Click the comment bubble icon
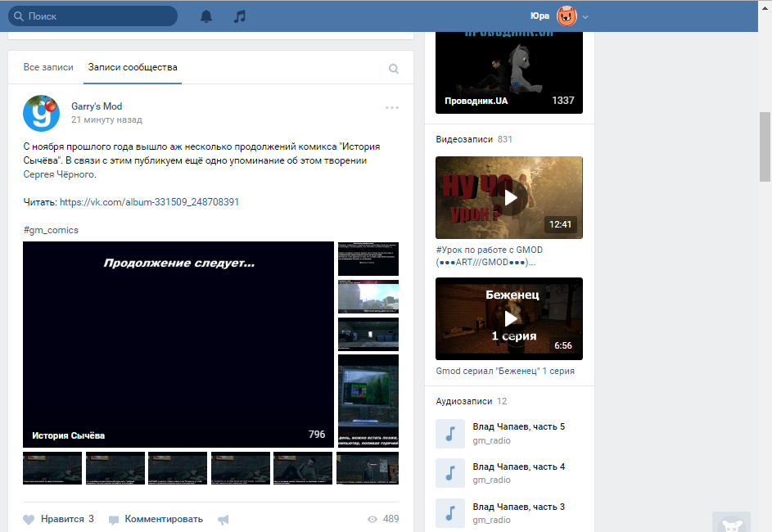The image size is (772, 532). pyautogui.click(x=114, y=520)
